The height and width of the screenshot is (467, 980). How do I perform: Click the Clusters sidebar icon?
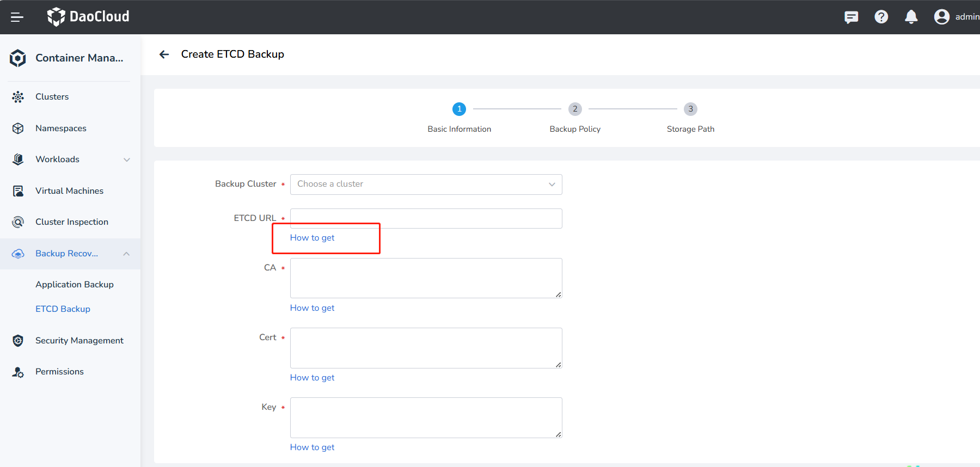coord(18,97)
